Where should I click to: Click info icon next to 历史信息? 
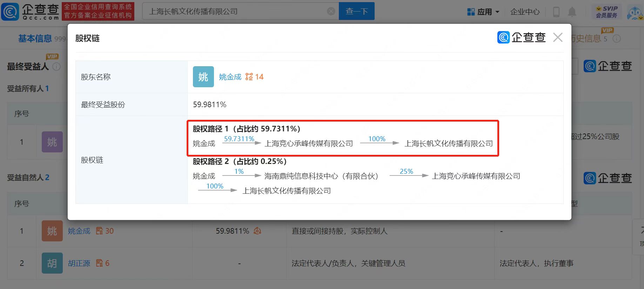click(616, 39)
